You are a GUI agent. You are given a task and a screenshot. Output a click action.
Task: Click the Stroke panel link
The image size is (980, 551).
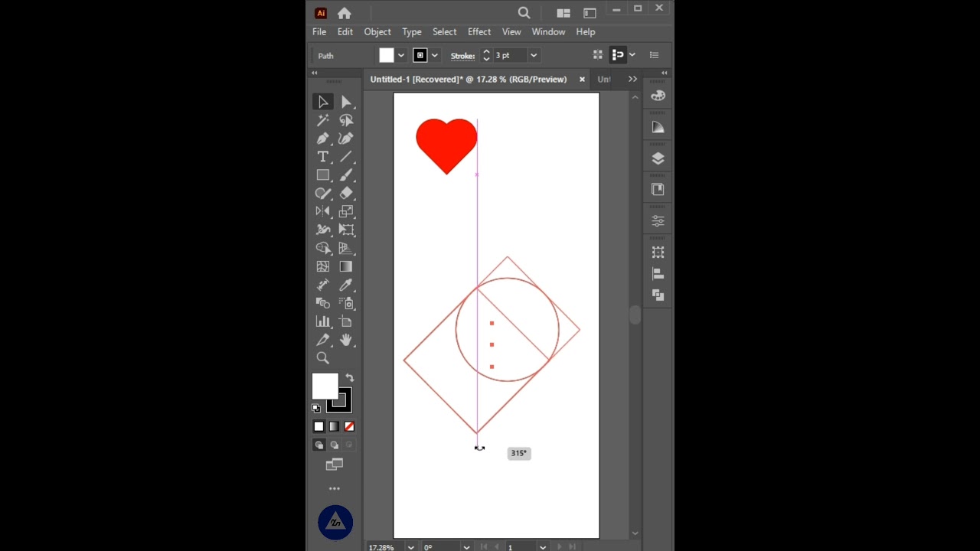coord(462,56)
